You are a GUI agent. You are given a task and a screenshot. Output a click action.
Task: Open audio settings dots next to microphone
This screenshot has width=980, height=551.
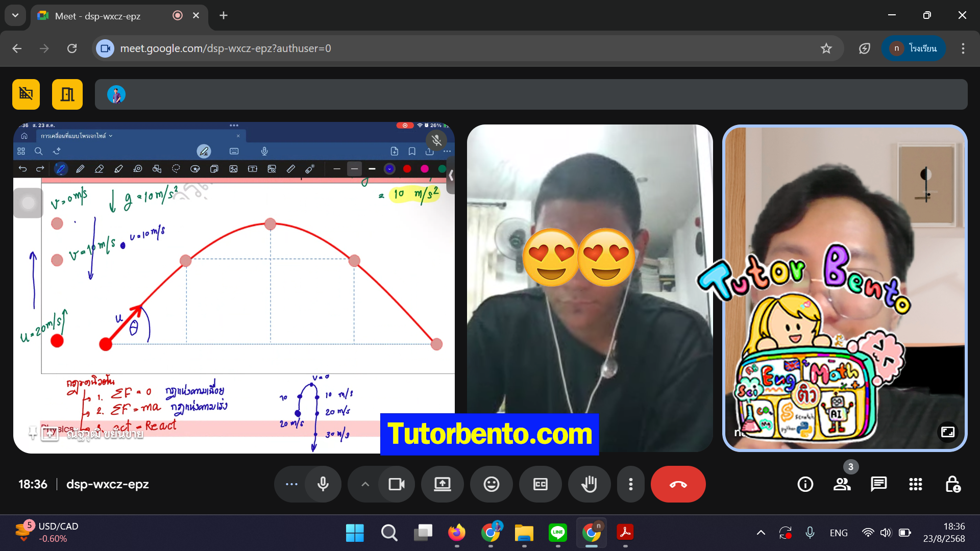click(x=291, y=484)
